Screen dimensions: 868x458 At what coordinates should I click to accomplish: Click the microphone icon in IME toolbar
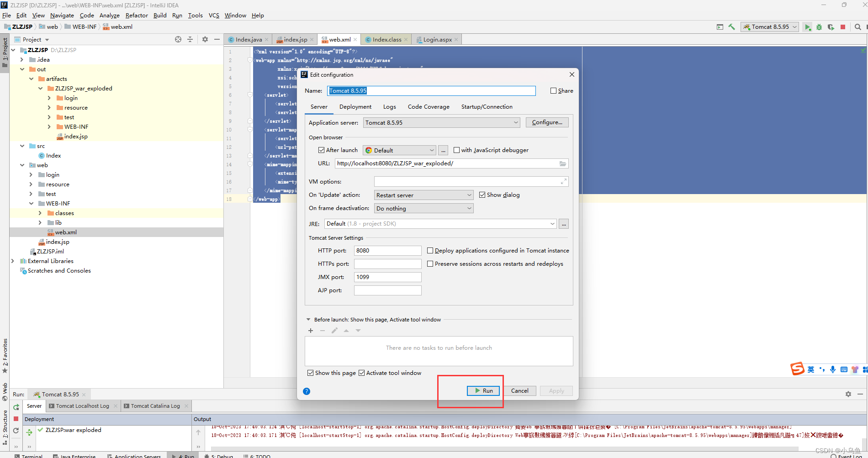point(833,369)
